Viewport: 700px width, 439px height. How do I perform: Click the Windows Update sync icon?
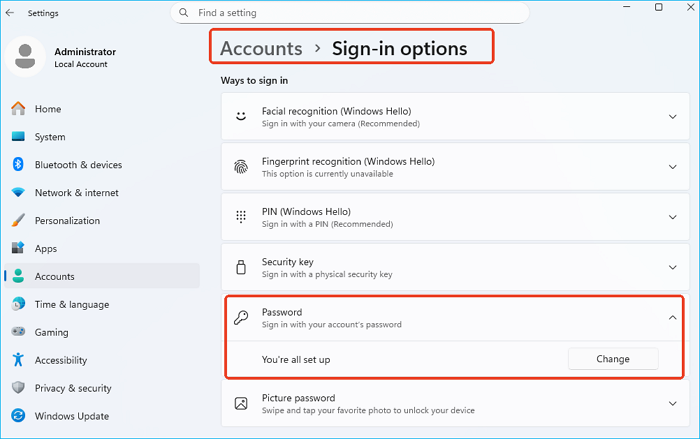[x=18, y=416]
